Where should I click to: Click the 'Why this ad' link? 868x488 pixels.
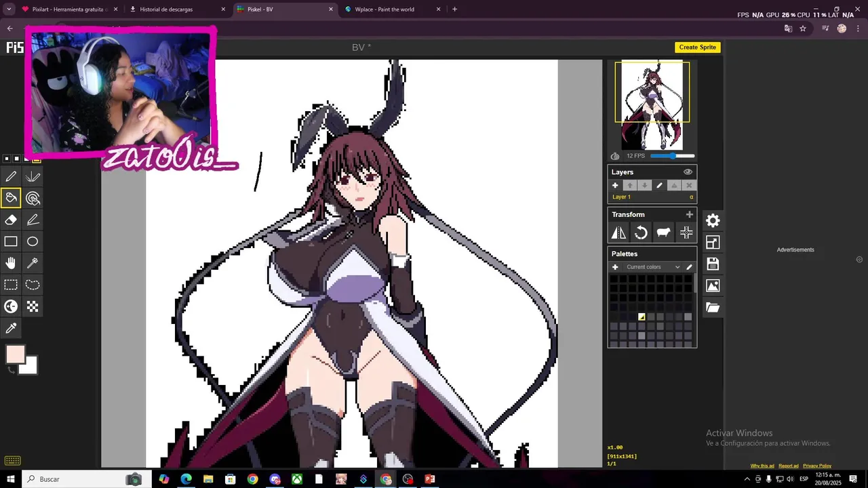[x=762, y=466]
